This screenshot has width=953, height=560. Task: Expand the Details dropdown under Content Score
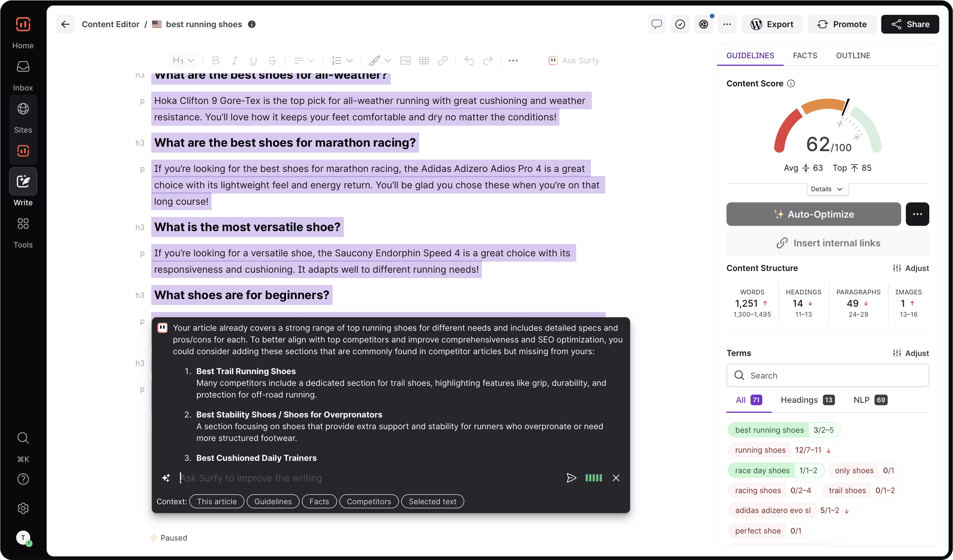[x=827, y=189]
